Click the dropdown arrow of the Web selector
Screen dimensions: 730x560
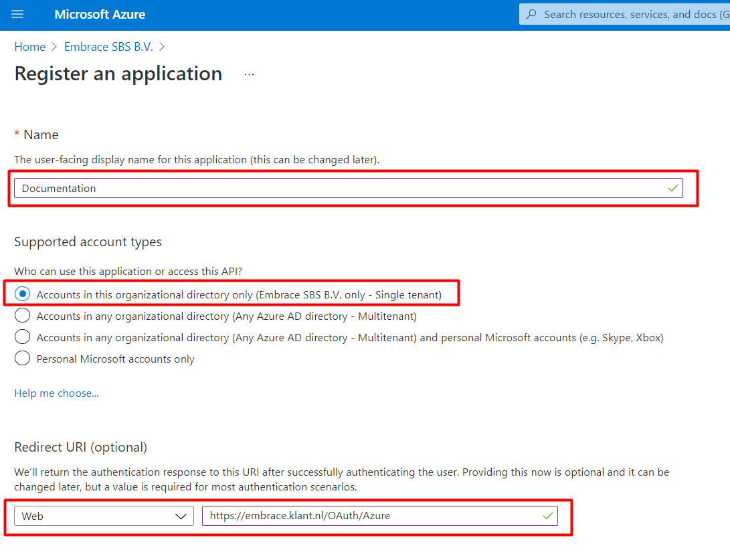click(181, 517)
